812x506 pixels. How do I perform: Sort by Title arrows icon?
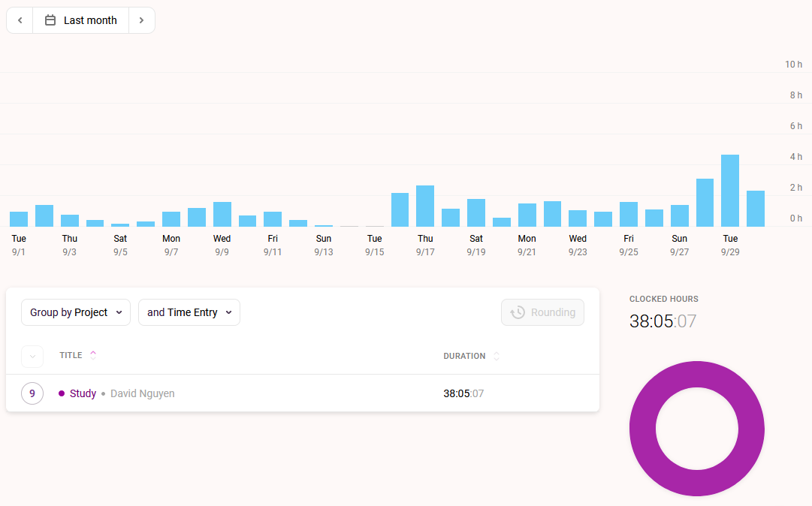(93, 355)
